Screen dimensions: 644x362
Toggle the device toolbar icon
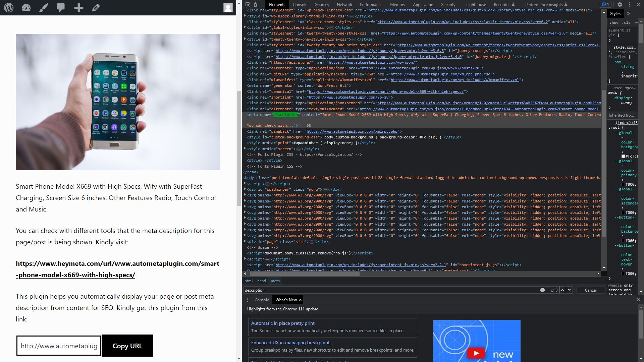coord(257,4)
